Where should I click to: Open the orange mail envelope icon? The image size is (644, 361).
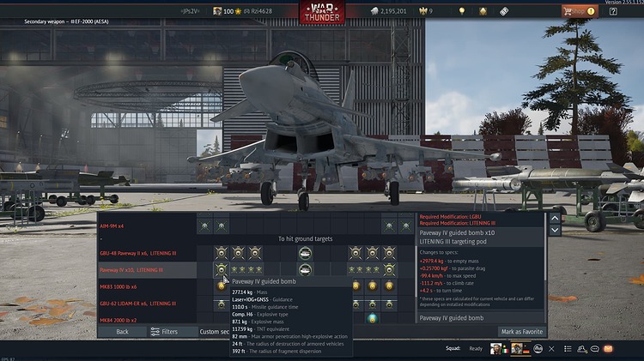[x=608, y=349]
